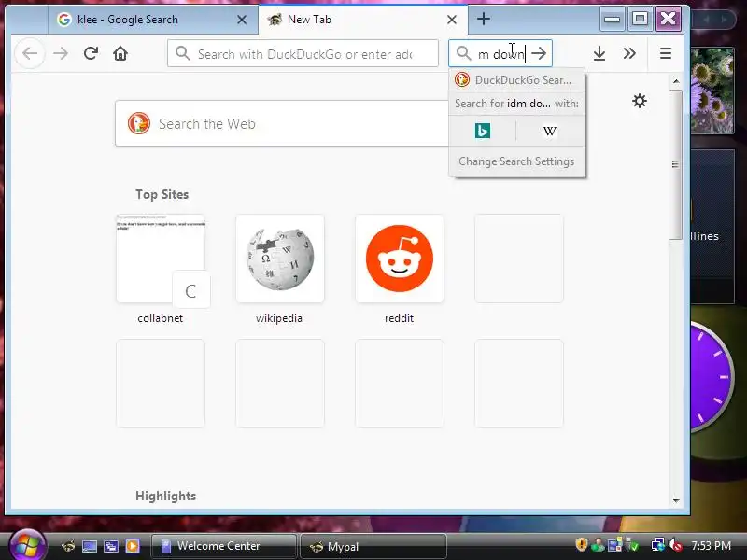Search with Bing icon
747x560 pixels.
(x=483, y=131)
